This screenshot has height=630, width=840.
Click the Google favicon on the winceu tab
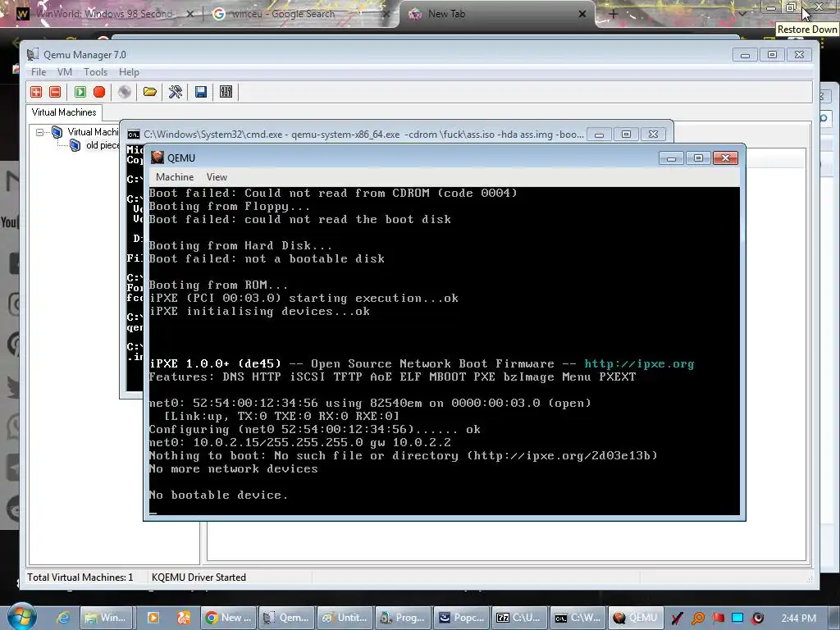218,14
